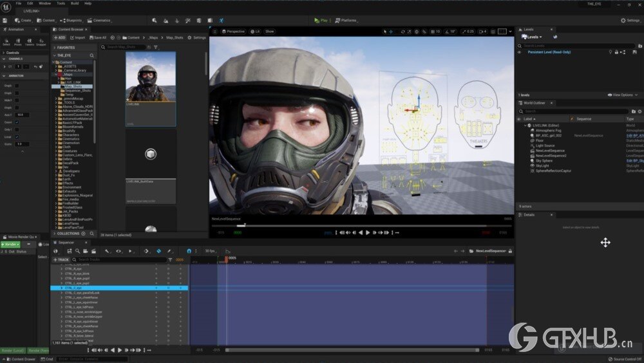644x363 pixels.
Task: Toggle Persistent Level visibility eye
Action: 520,52
